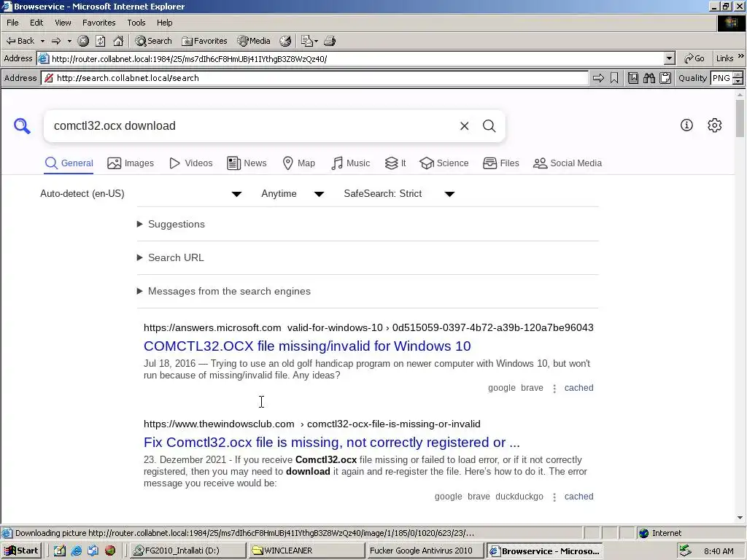The height and width of the screenshot is (560, 747).
Task: Open the Anytime time range dropdown
Action: [293, 194]
